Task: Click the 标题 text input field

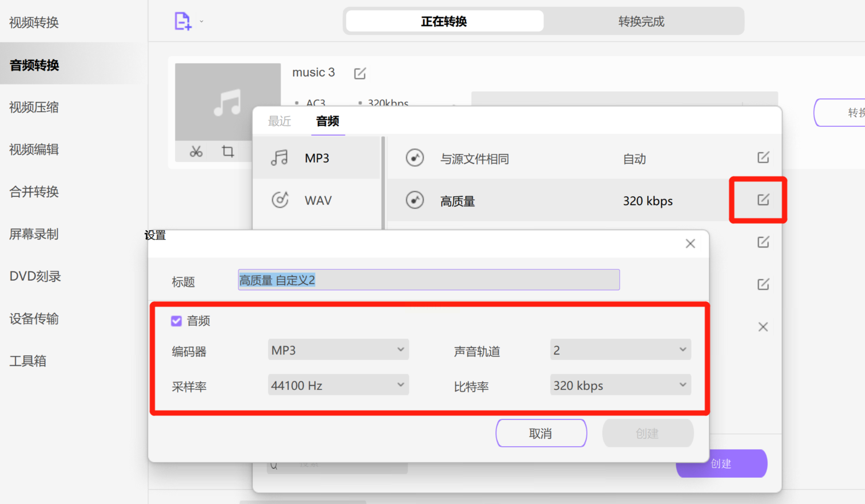Action: tap(428, 280)
